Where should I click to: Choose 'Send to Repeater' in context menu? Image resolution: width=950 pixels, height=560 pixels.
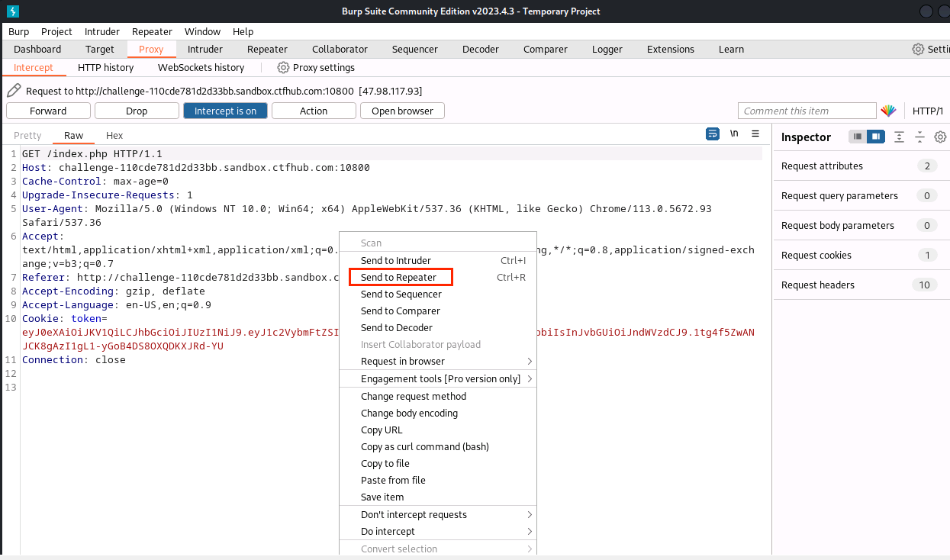[x=438, y=277]
